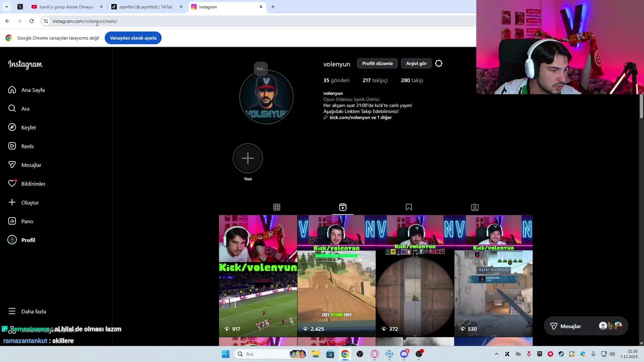Switch to the posts grid tab
644x362 pixels.
(x=277, y=207)
